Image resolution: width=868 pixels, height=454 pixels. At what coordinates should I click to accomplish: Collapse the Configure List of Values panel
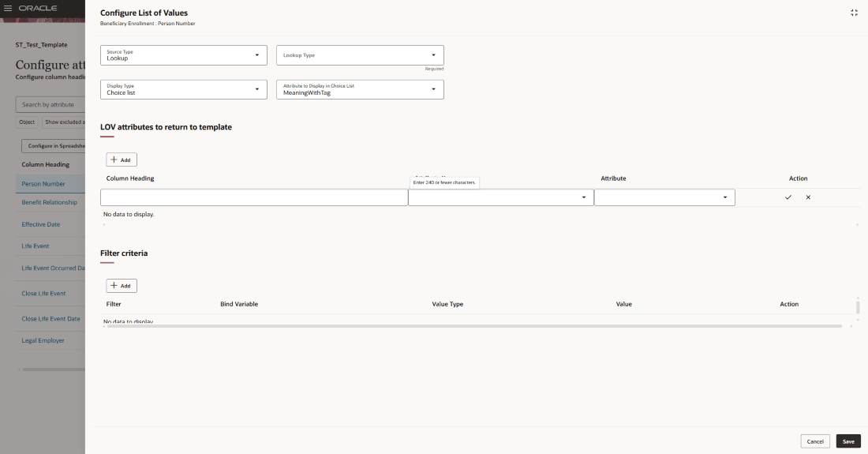pyautogui.click(x=854, y=13)
